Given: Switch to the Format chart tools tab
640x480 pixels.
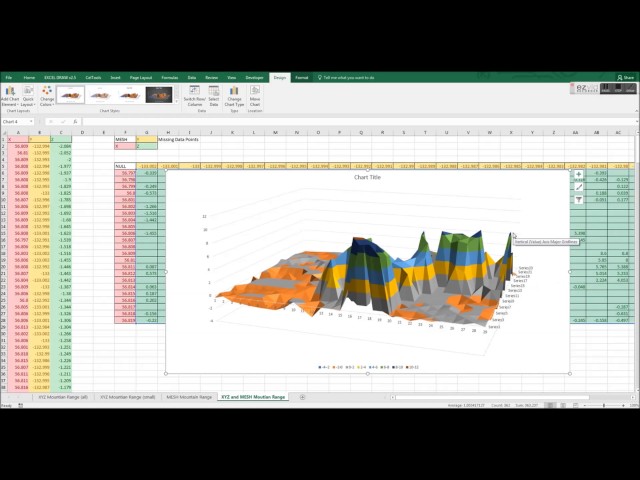Looking at the screenshot, I should 302,78.
